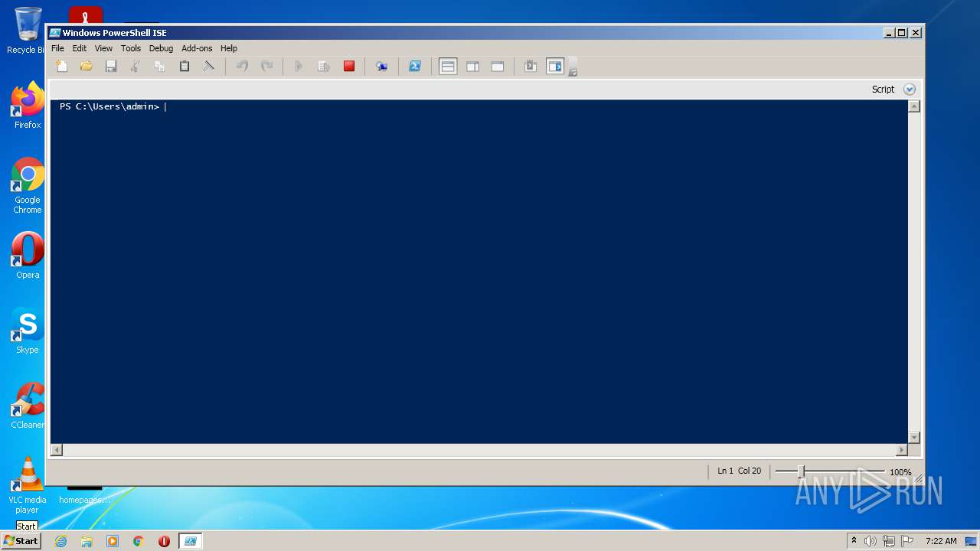
Task: Open the View menu
Action: [103, 48]
